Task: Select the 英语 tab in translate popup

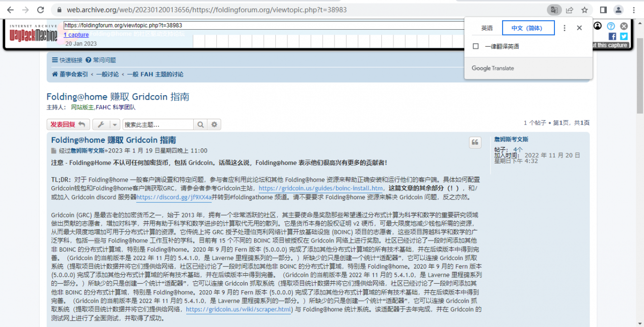Action: [x=487, y=28]
